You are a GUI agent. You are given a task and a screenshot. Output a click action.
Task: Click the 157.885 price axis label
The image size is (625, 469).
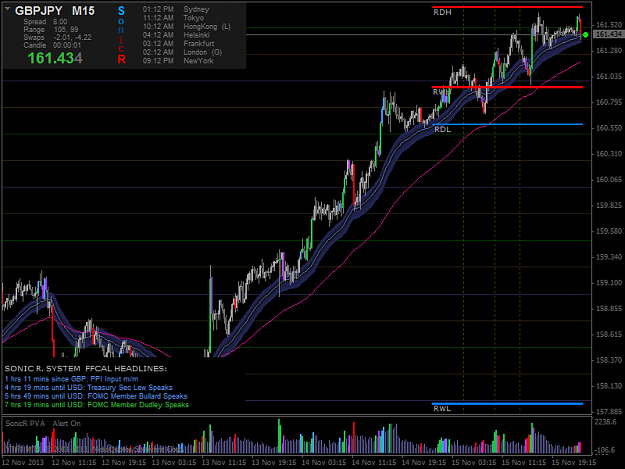coord(608,412)
